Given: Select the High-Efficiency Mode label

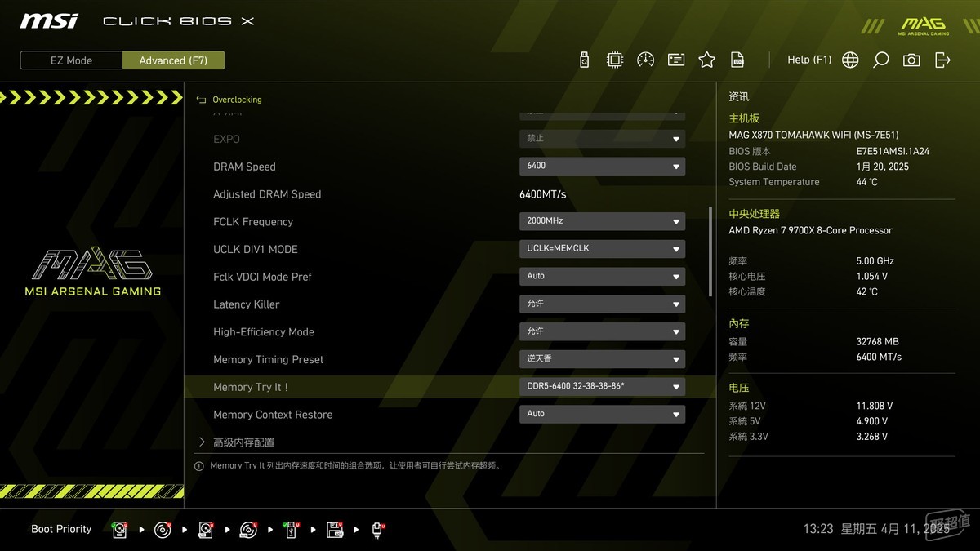Looking at the screenshot, I should (x=264, y=332).
